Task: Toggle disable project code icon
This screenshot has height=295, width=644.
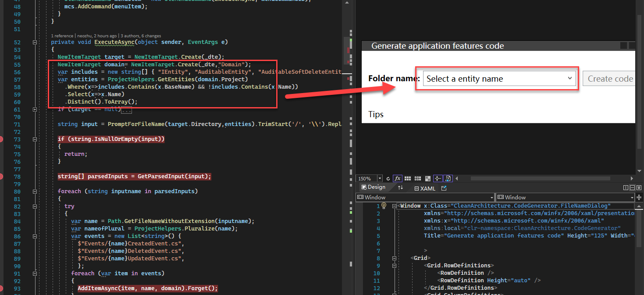Action: (x=448, y=179)
